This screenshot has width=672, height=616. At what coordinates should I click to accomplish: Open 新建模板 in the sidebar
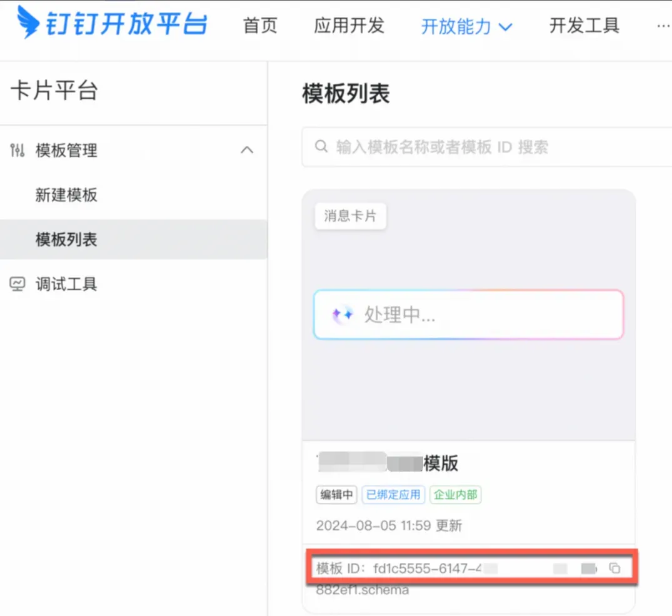point(66,195)
